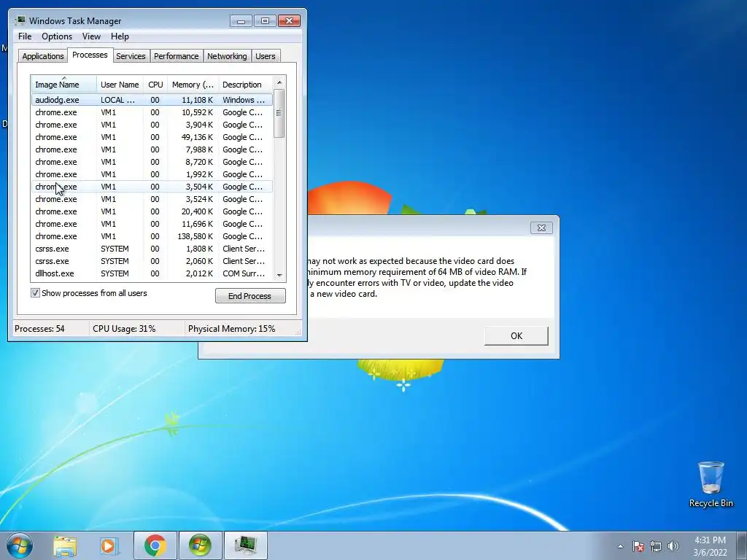Open the Start menu orb
This screenshot has width=747, height=560.
coord(20,545)
